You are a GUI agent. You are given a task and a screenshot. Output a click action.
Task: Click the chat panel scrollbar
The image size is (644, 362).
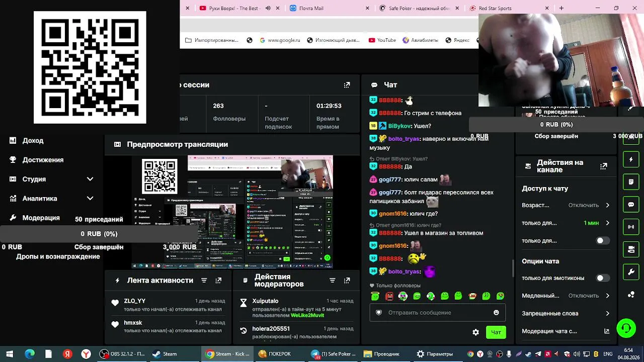513,268
